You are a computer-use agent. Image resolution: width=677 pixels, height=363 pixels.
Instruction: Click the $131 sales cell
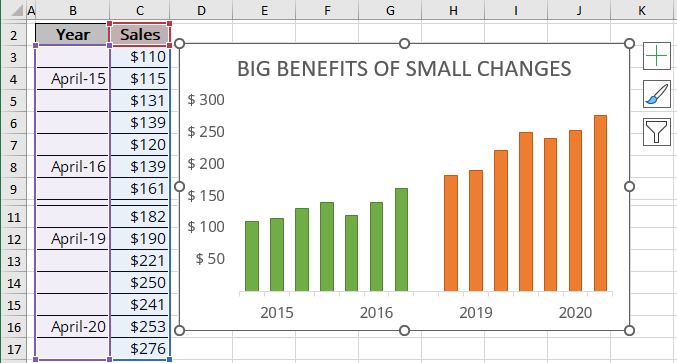(140, 101)
